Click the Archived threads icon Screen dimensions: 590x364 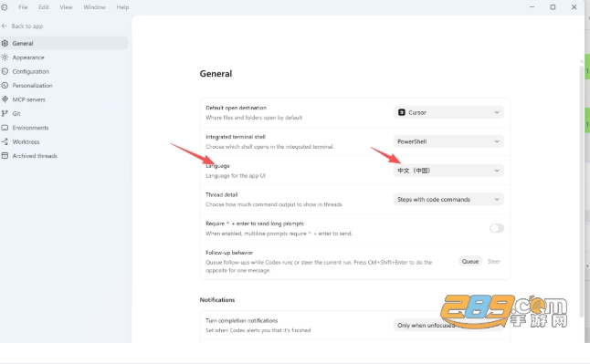pos(5,156)
